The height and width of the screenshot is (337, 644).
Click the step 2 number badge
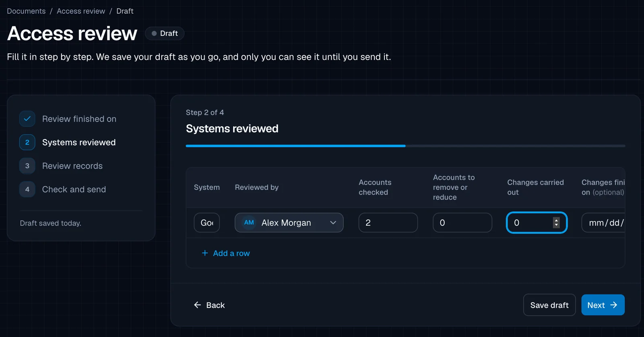click(27, 142)
